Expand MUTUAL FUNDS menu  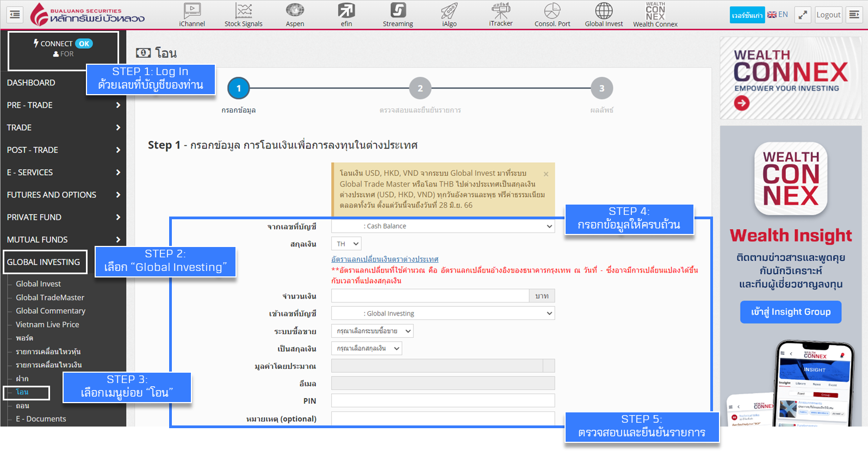pos(63,239)
